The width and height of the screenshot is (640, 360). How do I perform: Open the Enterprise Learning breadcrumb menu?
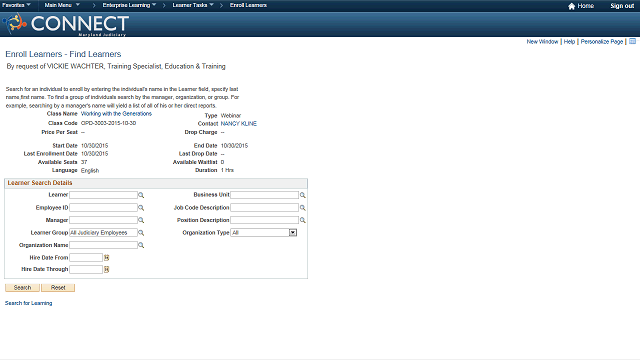coord(129,5)
